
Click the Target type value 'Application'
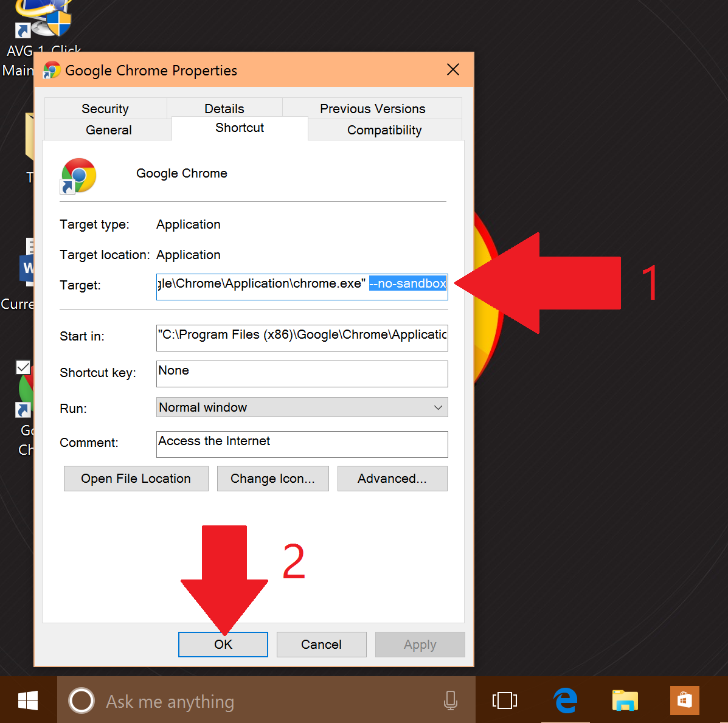pyautogui.click(x=189, y=224)
